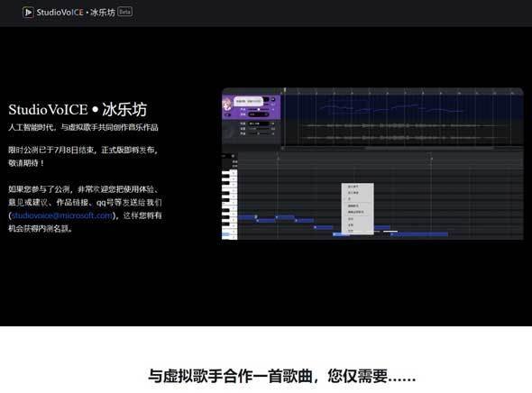Screen dimensions: 532x393
Task: Open the top dropdown field in the gray accompaniment track
Action: 261,123
